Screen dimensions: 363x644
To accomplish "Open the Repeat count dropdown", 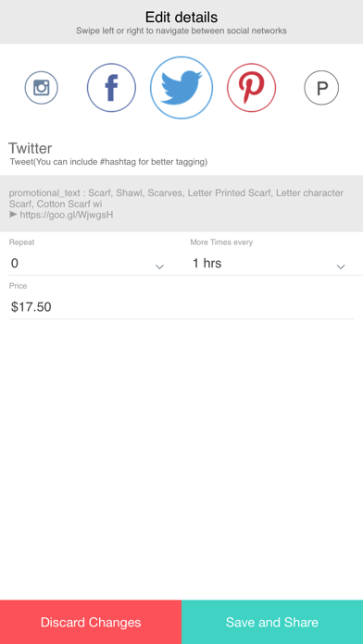I will tap(87, 264).
